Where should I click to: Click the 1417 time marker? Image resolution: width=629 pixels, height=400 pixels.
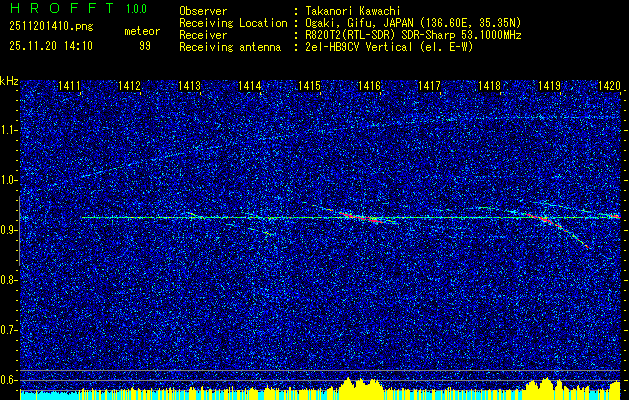click(x=429, y=85)
